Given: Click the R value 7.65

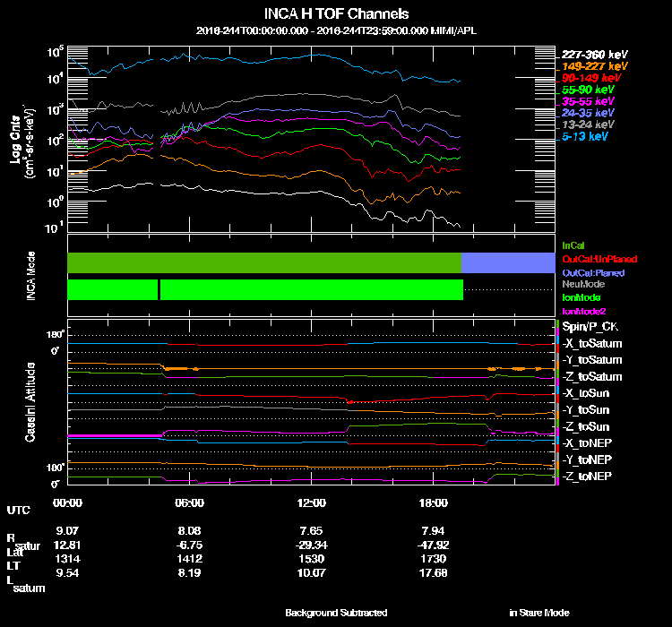Looking at the screenshot, I should click(x=311, y=530).
